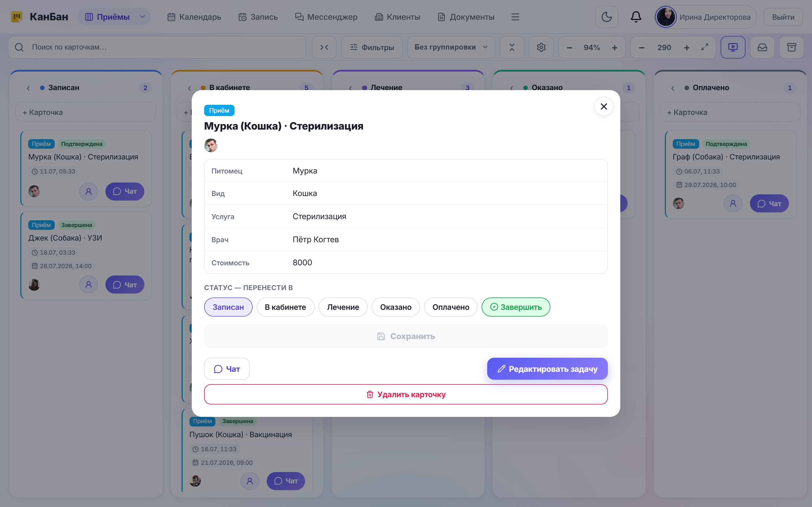Click the fullscreen expand arrows icon
This screenshot has width=812, height=507.
(705, 47)
